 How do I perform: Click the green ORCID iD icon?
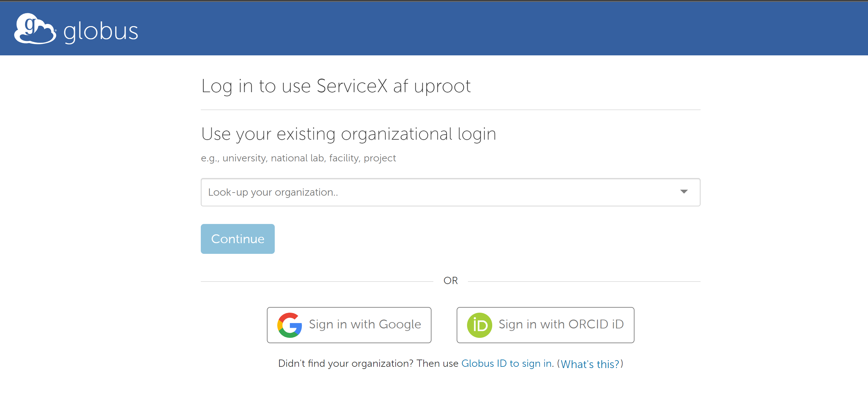(x=479, y=325)
